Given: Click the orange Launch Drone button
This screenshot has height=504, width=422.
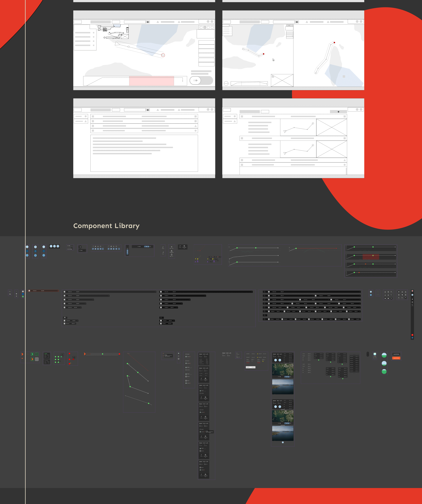Looking at the screenshot, I should 396,358.
